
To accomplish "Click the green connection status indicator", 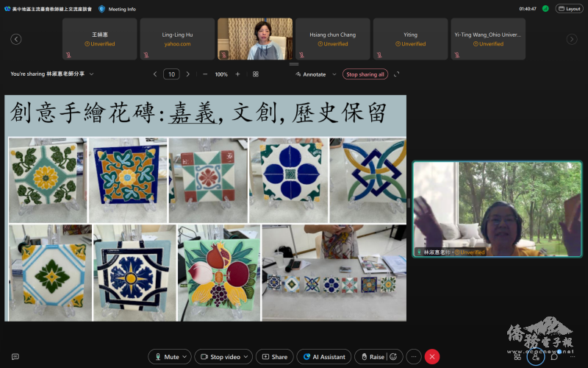I will 545,8.
